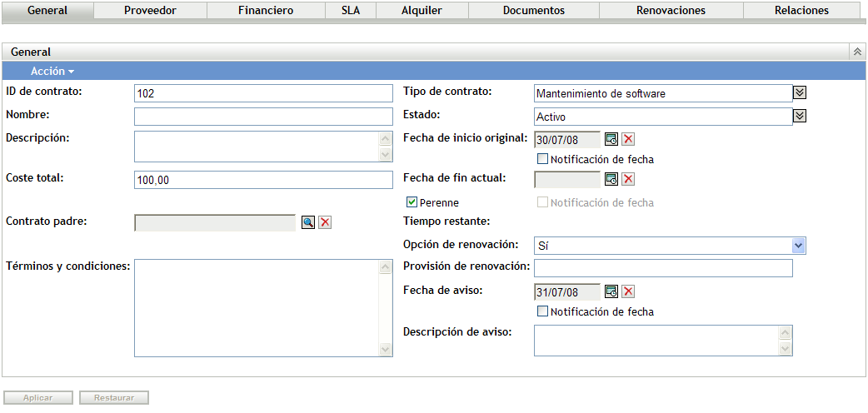Enable Notificación de fecha under Fecha de inicio
The width and height of the screenshot is (868, 413).
[542, 159]
